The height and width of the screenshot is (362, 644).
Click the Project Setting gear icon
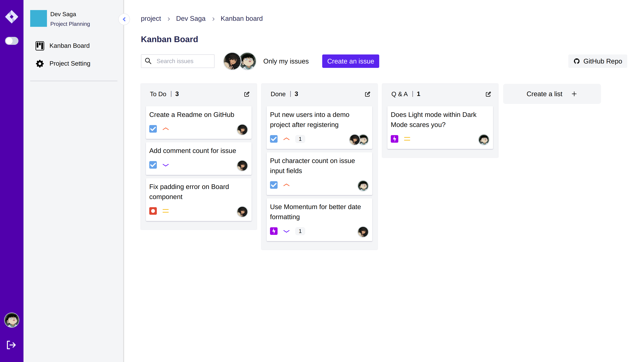click(x=40, y=63)
